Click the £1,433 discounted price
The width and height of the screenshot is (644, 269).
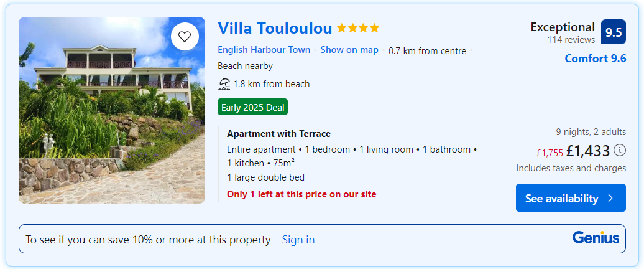(587, 151)
